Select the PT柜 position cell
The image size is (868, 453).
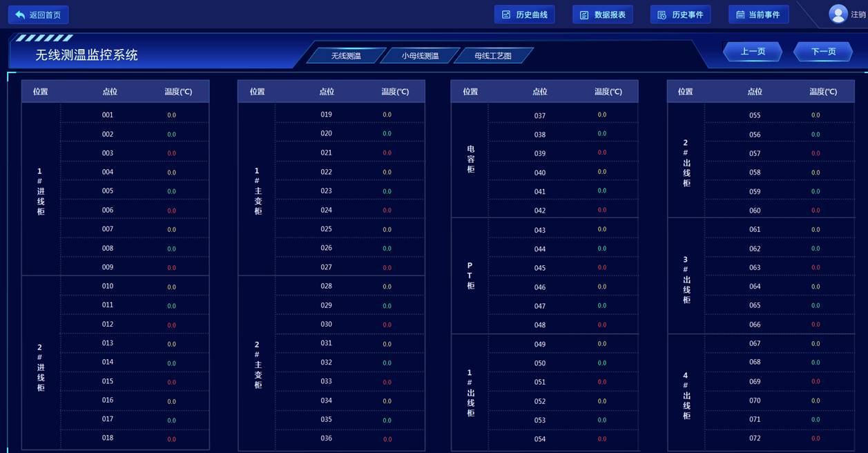point(470,276)
